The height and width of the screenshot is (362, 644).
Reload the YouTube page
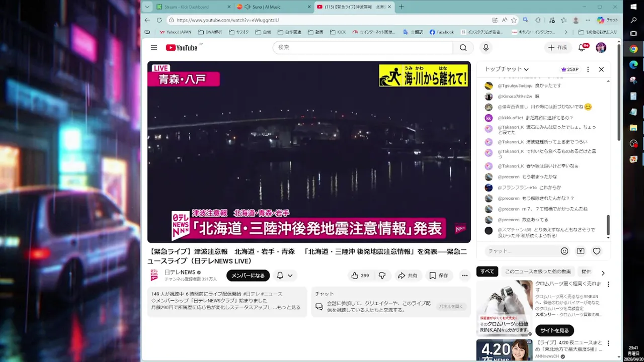click(x=159, y=20)
